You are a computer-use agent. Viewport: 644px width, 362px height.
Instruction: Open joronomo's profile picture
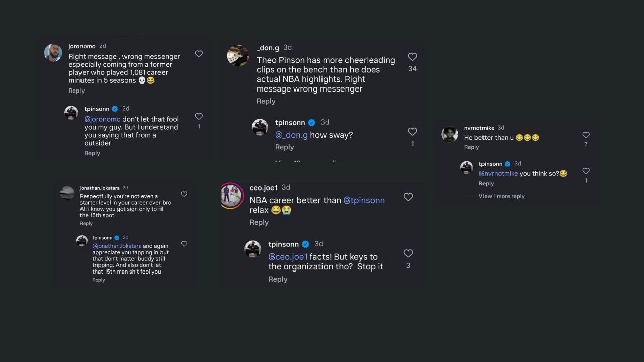click(53, 53)
